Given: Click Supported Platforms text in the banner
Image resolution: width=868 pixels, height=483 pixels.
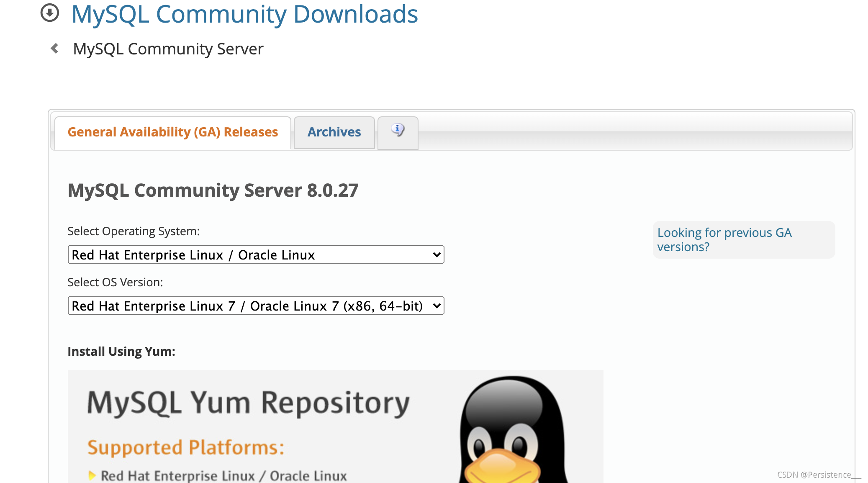Looking at the screenshot, I should 186,447.
